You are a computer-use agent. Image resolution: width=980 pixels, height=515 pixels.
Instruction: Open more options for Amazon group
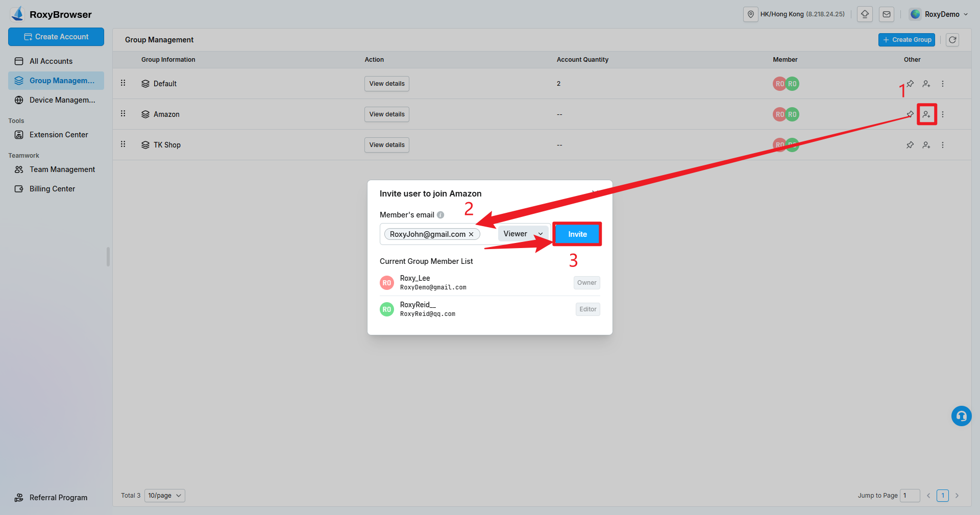pyautogui.click(x=943, y=114)
